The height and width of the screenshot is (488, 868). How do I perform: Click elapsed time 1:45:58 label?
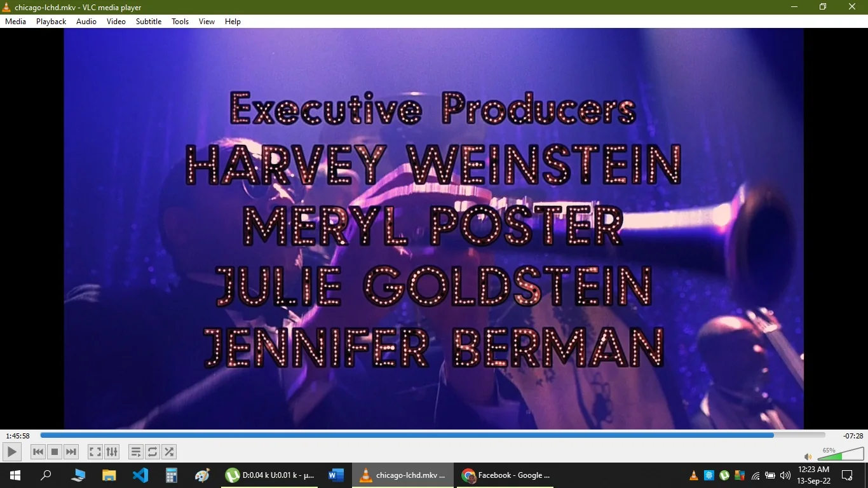(x=18, y=436)
